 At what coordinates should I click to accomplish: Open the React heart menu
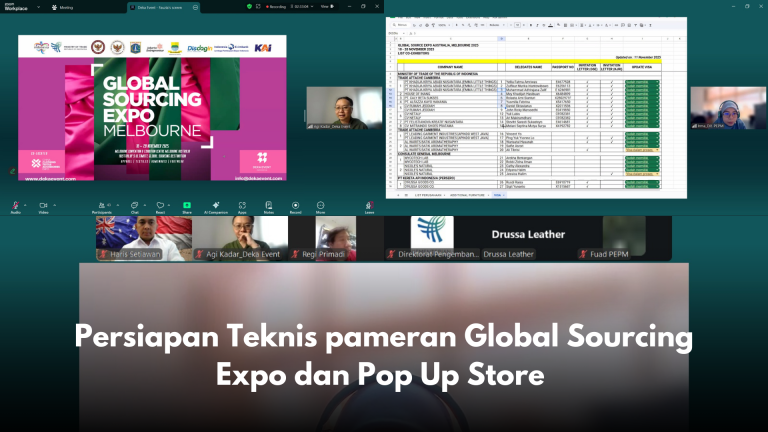tap(160, 206)
